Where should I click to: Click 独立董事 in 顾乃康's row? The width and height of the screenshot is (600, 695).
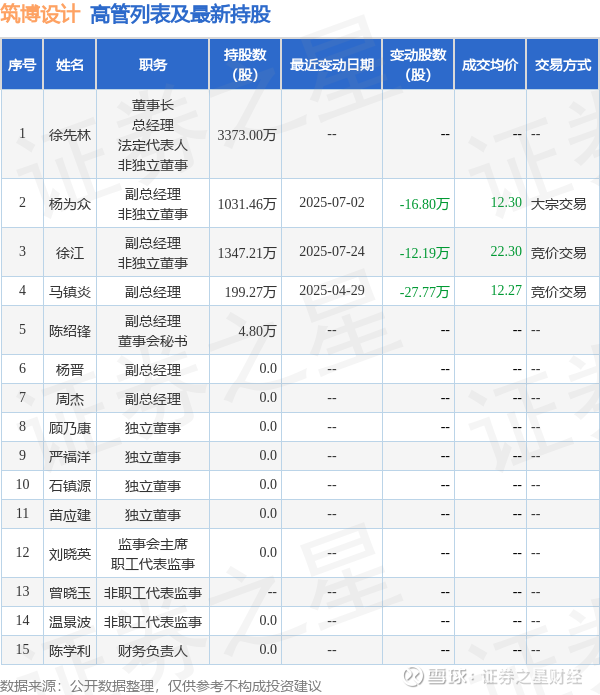pyautogui.click(x=153, y=428)
